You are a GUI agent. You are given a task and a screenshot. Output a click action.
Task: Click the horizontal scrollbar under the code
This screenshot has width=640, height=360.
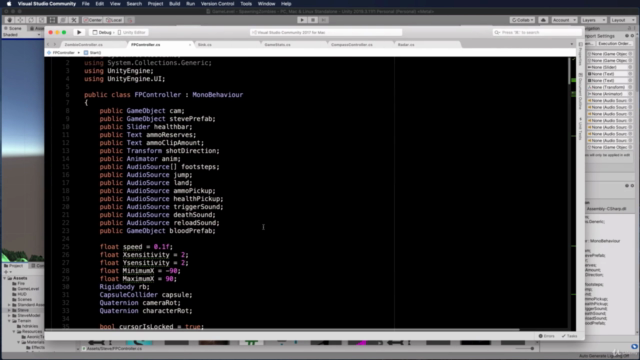click(x=282, y=329)
